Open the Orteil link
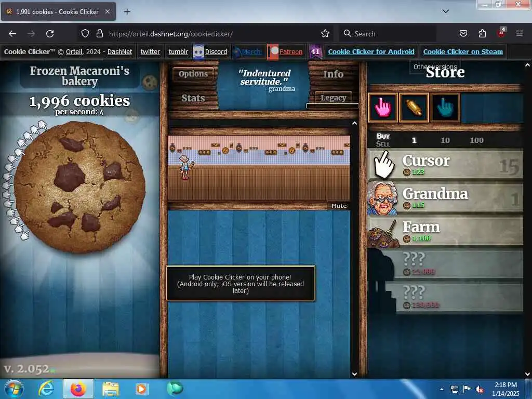532x399 pixels. coord(74,52)
